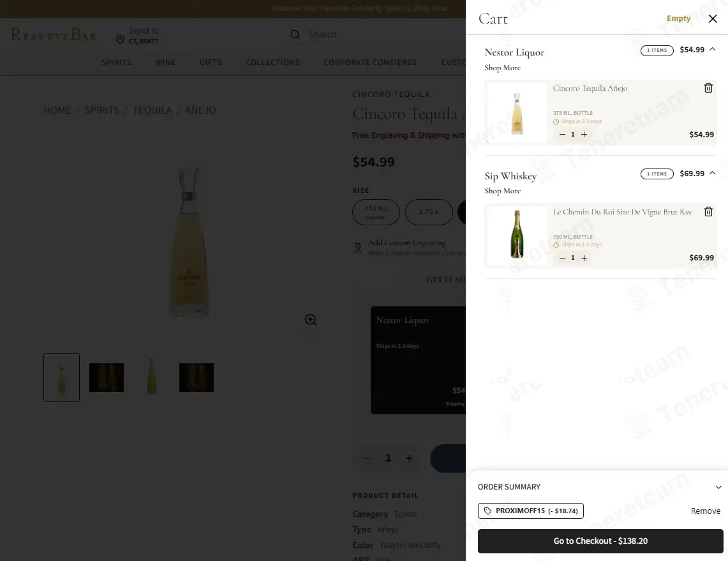The image size is (728, 561).
Task: Click the Cincoro Tequila brand label
Action: point(391,94)
